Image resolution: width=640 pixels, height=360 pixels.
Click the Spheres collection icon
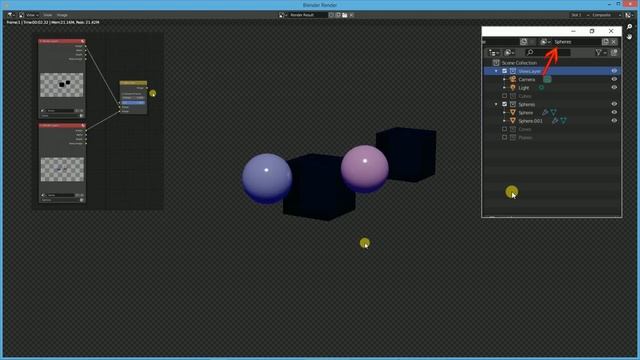tap(513, 104)
